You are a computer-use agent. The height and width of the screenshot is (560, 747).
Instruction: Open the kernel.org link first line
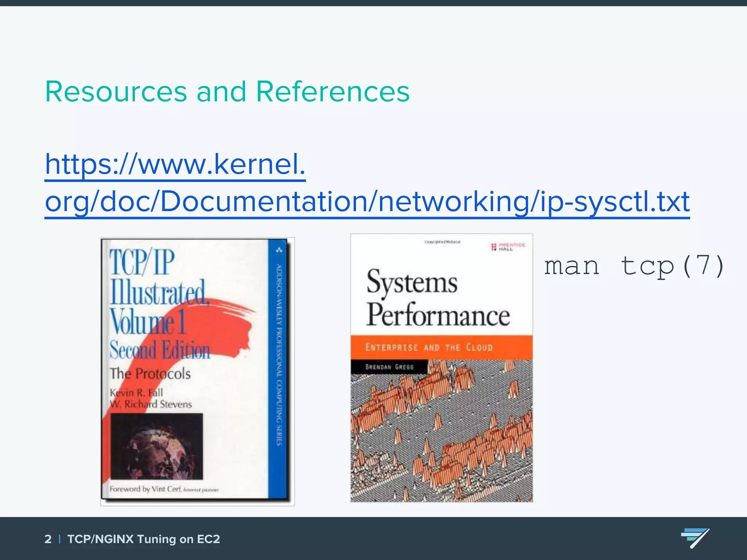175,165
